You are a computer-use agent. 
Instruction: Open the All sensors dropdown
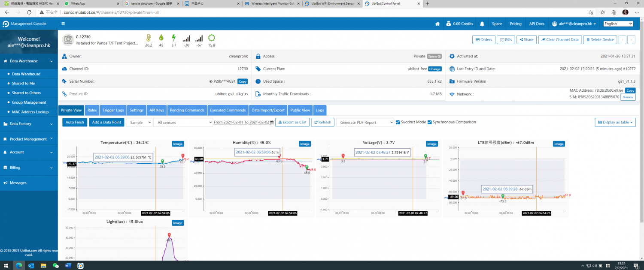[183, 123]
